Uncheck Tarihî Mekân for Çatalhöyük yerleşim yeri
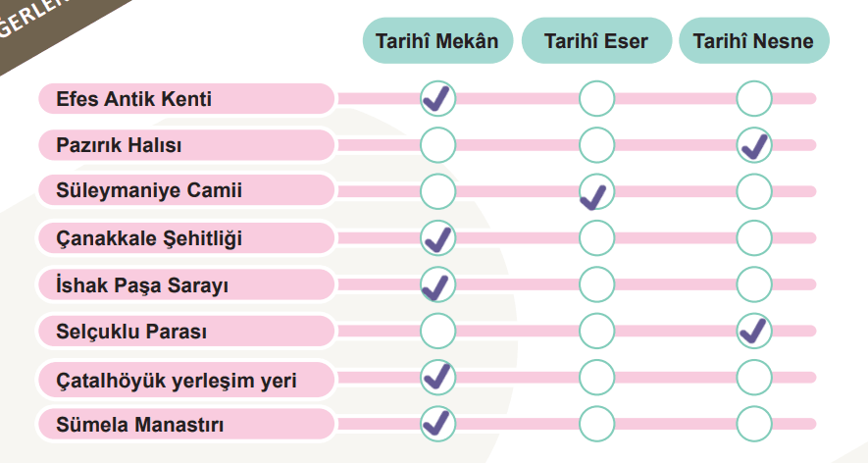This screenshot has height=463, width=868. [x=437, y=377]
